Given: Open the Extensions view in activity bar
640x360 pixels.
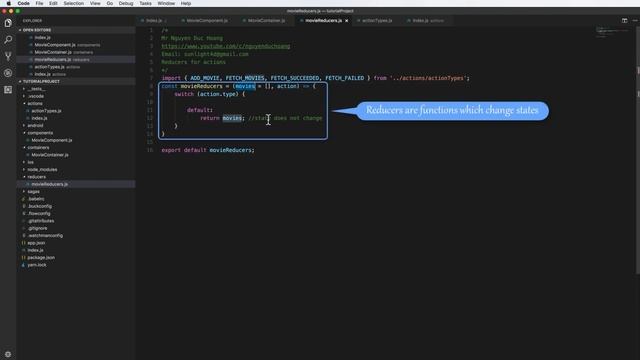Looking at the screenshot, I should coord(8,90).
